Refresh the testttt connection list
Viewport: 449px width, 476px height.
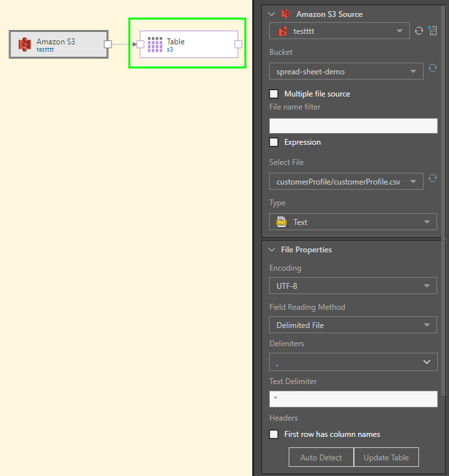[419, 31]
